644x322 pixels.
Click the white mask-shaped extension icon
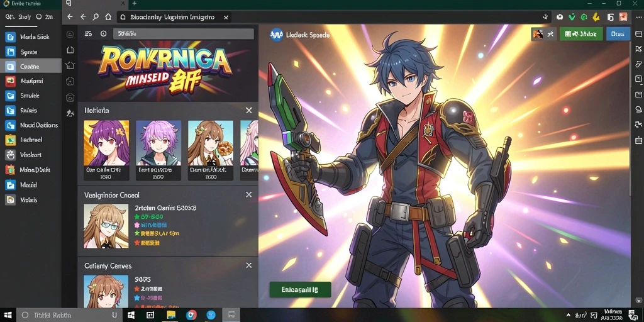pos(559,17)
